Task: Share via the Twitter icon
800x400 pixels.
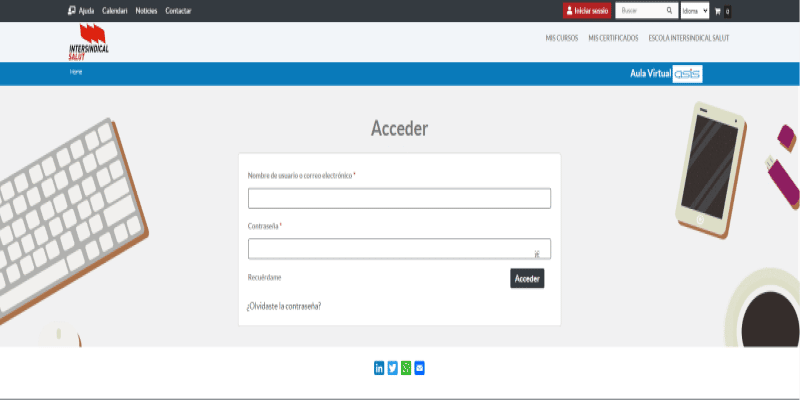Action: (392, 368)
